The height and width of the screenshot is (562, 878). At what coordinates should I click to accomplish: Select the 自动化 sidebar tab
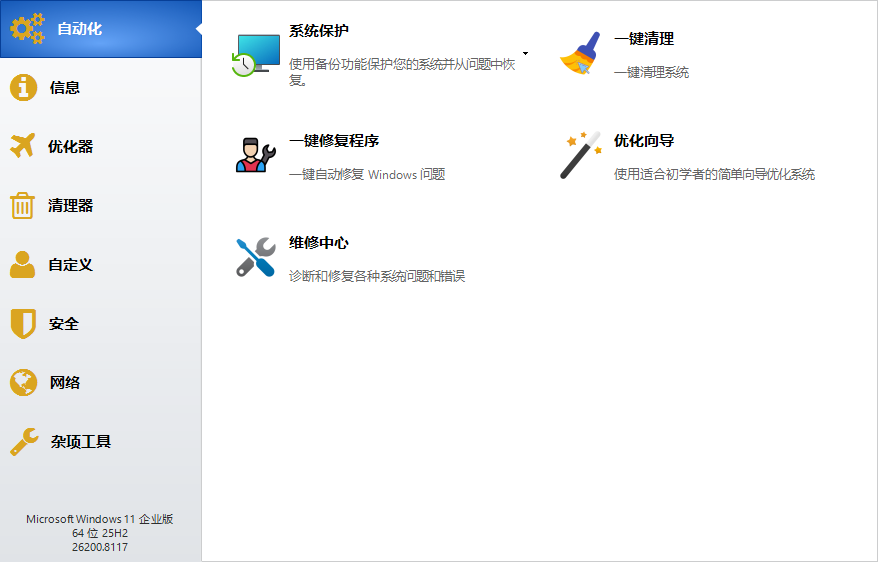pyautogui.click(x=101, y=29)
